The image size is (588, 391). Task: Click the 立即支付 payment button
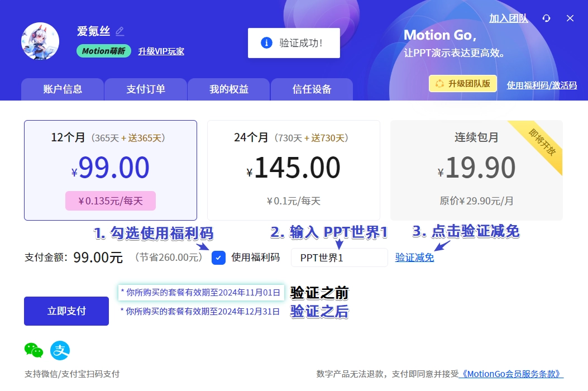pos(66,311)
